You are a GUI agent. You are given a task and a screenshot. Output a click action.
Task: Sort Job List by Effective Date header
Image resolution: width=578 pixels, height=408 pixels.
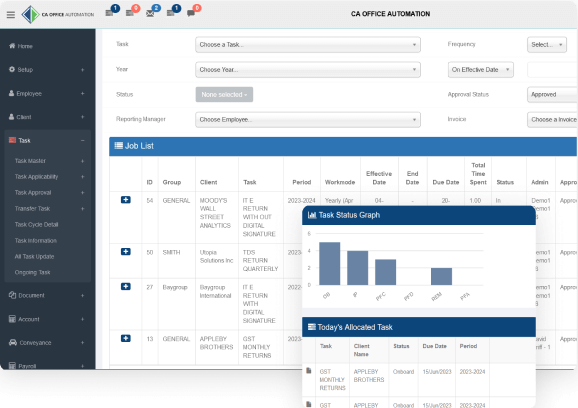coord(379,178)
